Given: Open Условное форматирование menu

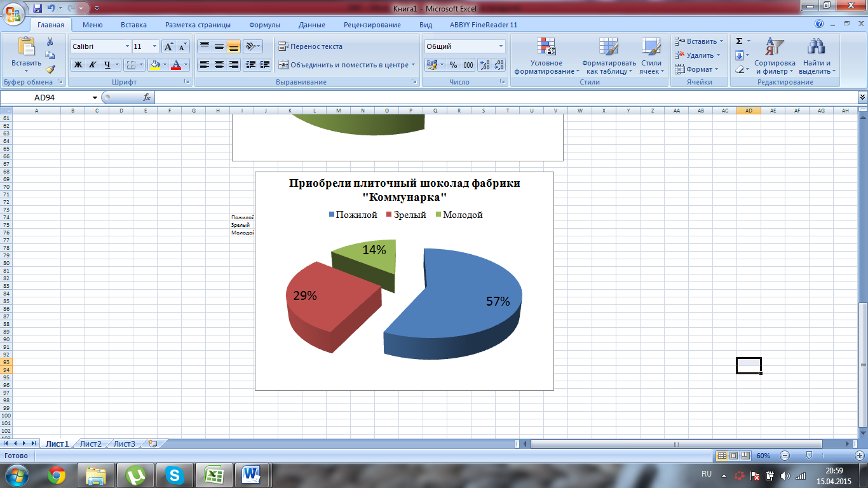Looking at the screenshot, I should (546, 56).
